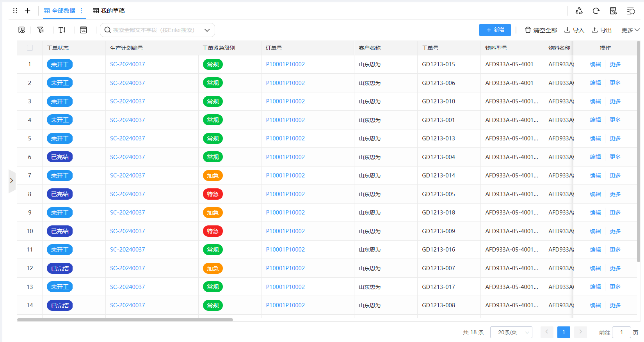
Task: Open the 20条/页 page size dropdown
Action: point(511,332)
